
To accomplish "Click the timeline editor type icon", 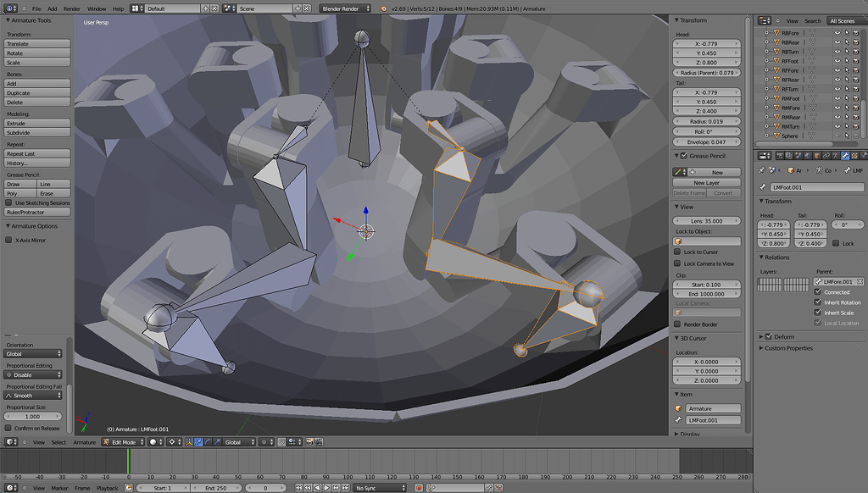I will point(12,488).
